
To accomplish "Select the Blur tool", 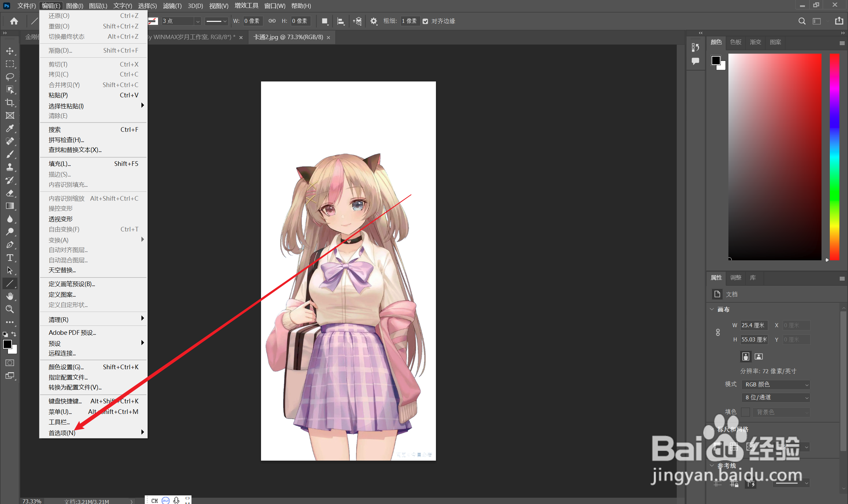I will point(10,219).
